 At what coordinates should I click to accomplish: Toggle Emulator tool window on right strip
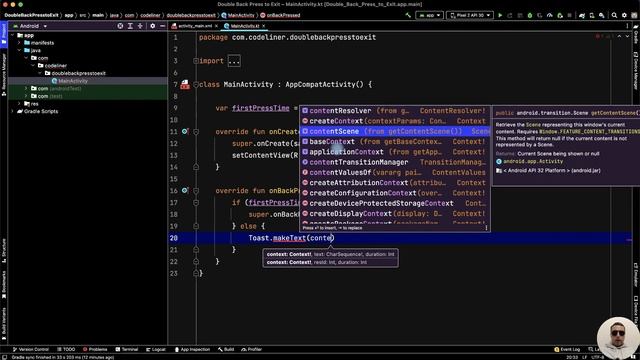point(636,274)
